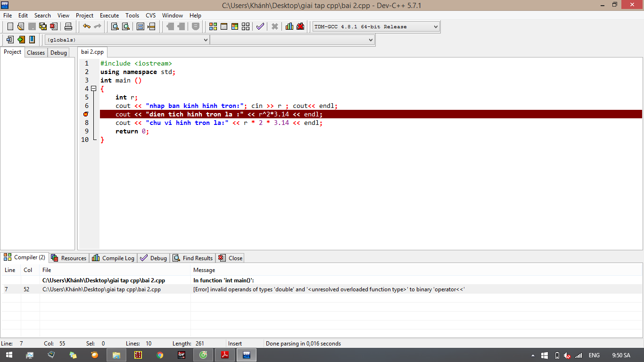Screen dimensions: 644x362
Task: Open the Profile analysis bar chart icon
Action: pyautogui.click(x=289, y=26)
